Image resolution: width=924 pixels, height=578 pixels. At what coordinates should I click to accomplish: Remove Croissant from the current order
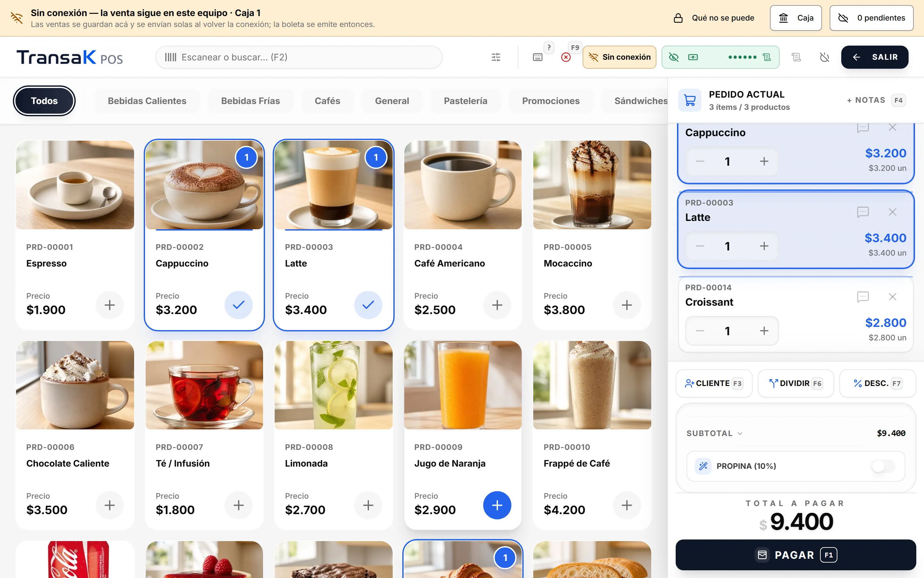click(892, 297)
